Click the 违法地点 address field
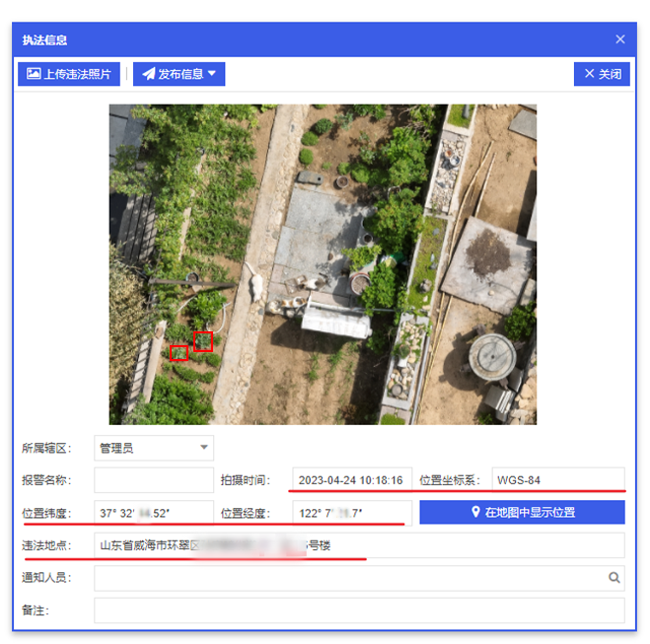The image size is (650, 644). tap(359, 545)
